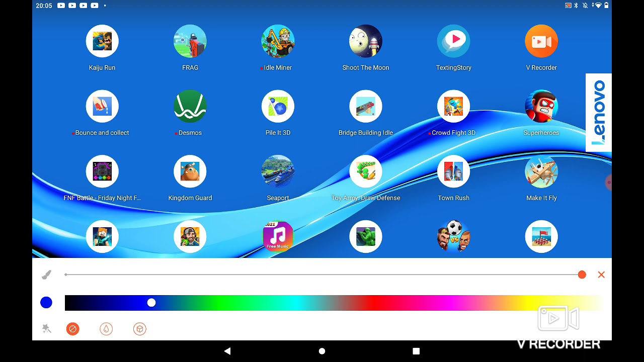
Task: Launch Bounce and collect game
Action: [102, 106]
